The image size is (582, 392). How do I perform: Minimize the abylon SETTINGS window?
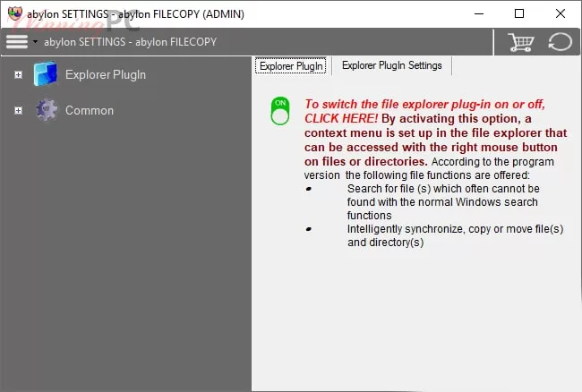pyautogui.click(x=479, y=13)
